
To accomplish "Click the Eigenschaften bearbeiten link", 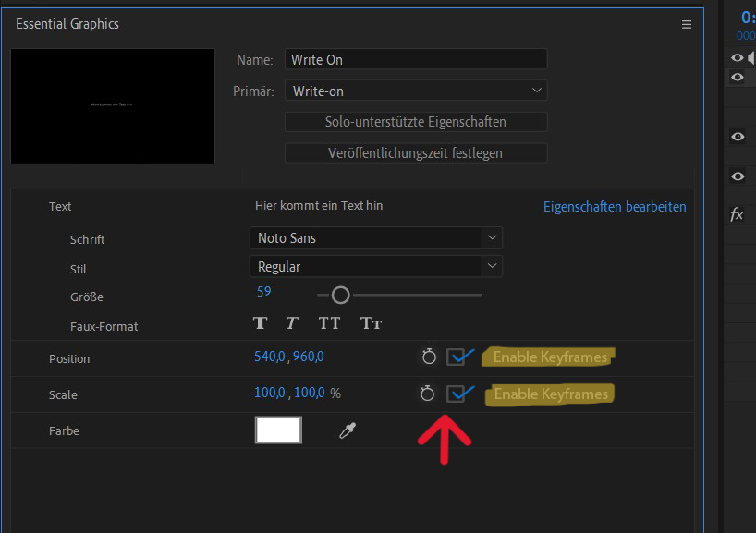I will [x=614, y=206].
